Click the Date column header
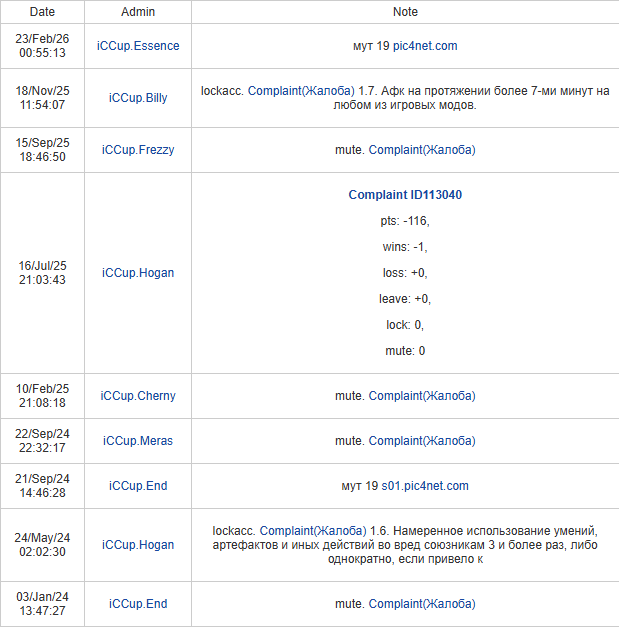Viewport: 619px width, 641px height. pos(42,12)
